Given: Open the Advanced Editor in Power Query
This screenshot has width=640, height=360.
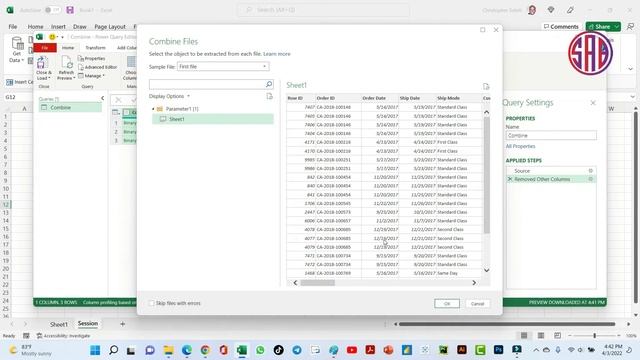Looking at the screenshot, I should (98, 67).
